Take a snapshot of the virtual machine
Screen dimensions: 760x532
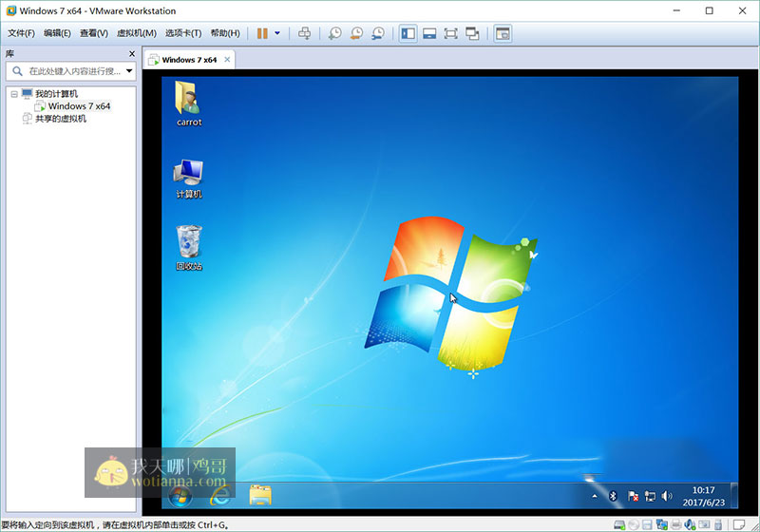(335, 33)
